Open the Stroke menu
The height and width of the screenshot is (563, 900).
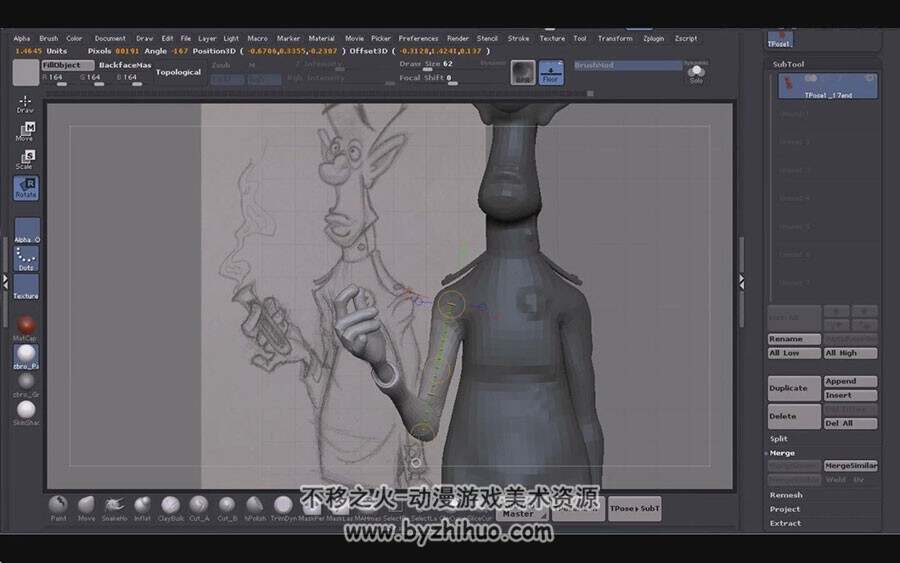519,38
